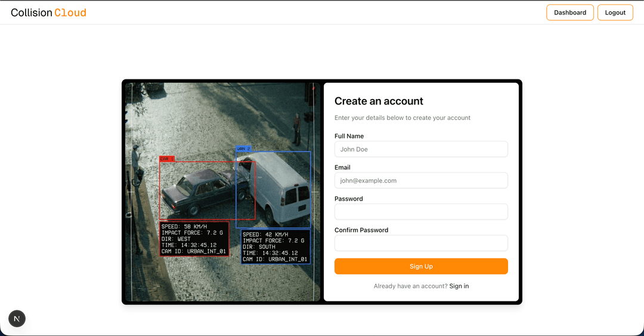The width and height of the screenshot is (644, 336).
Task: Click the "Already have an account?" text
Action: [410, 286]
